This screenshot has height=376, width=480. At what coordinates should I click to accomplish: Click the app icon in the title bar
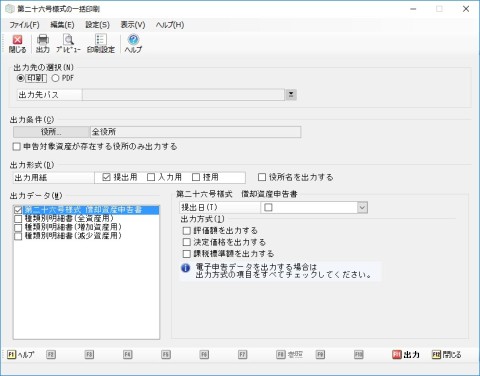click(x=10, y=9)
